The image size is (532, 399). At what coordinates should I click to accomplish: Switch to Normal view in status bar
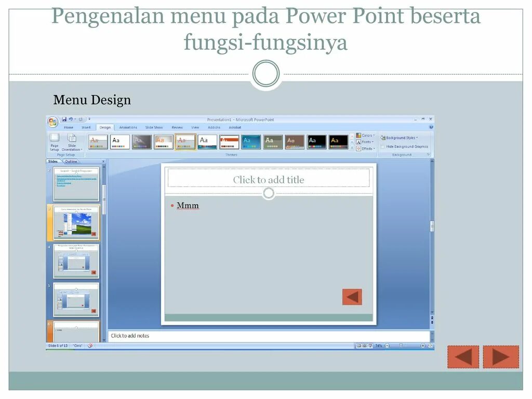[358, 345]
